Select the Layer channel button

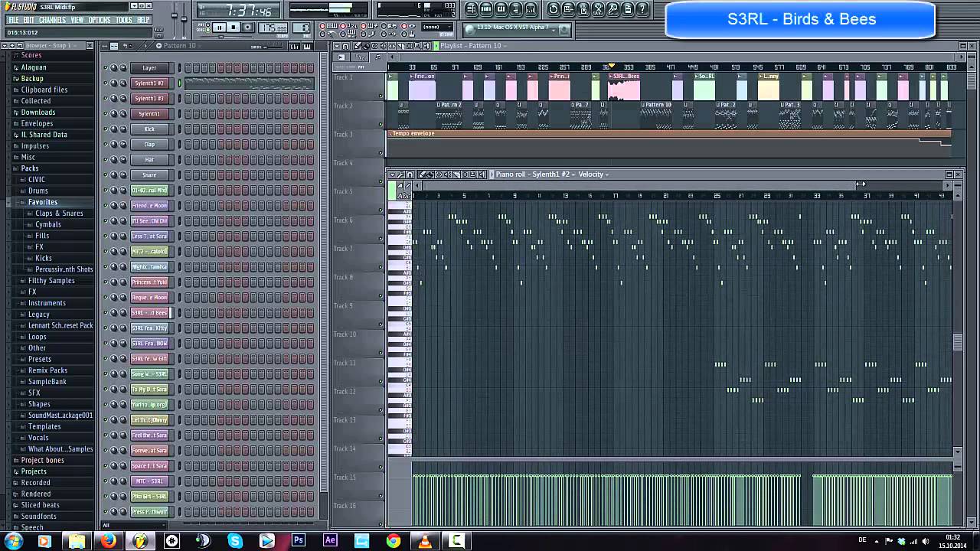(x=149, y=67)
